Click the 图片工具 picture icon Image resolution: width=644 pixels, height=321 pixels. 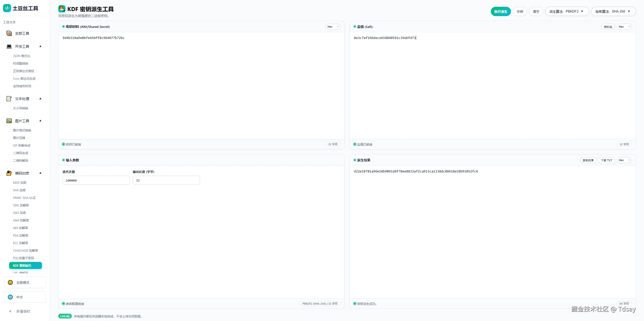[x=9, y=121]
